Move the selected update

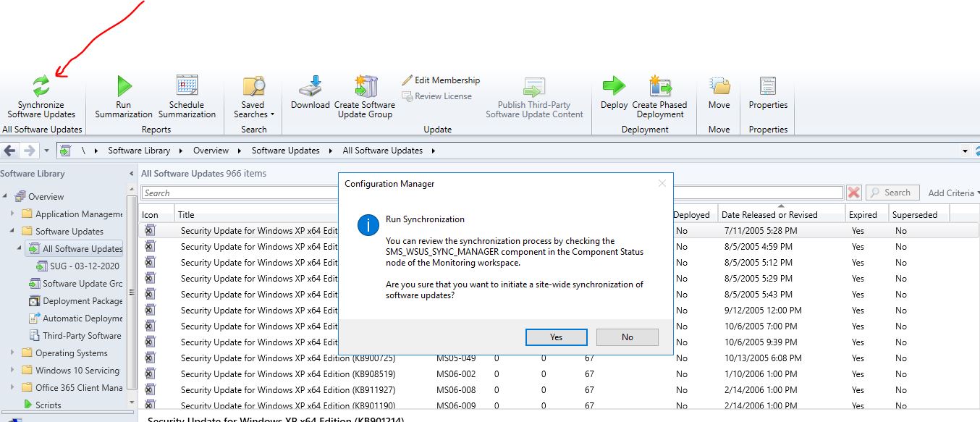tap(718, 95)
